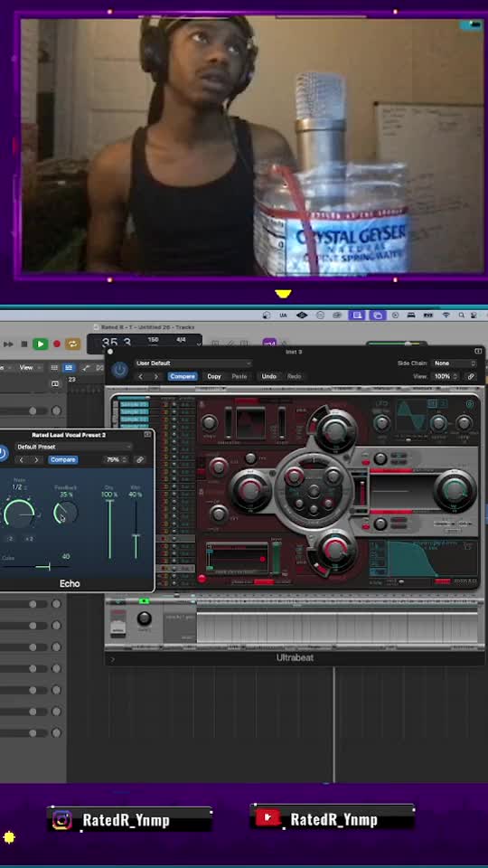Click the Wi-Fi icon in macOS menu bar
The height and width of the screenshot is (868, 488).
[446, 315]
